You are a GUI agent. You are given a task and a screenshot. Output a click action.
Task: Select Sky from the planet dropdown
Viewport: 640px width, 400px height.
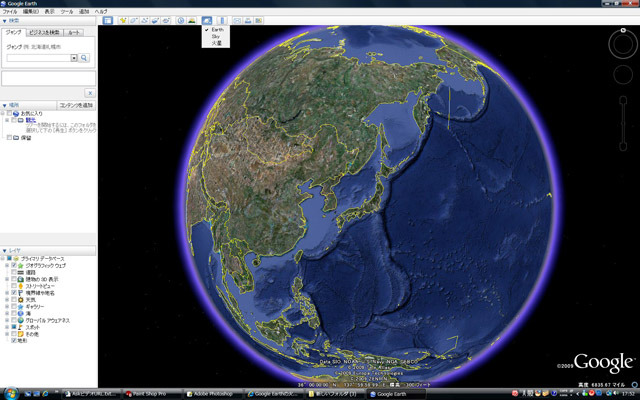point(216,36)
